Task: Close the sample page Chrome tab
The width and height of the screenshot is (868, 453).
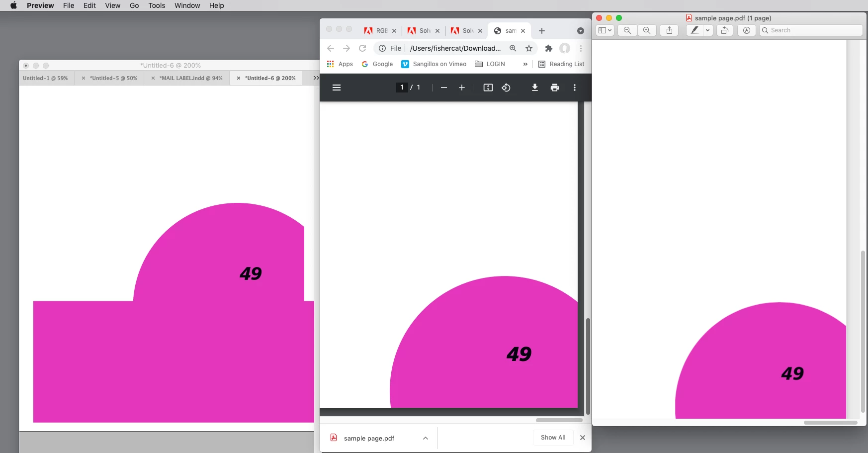Action: click(x=523, y=31)
